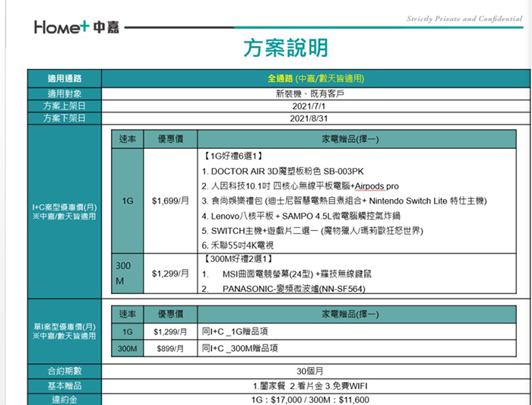Click the 優惠價 header in 單I table
This screenshot has width=532, height=405.
(x=170, y=315)
